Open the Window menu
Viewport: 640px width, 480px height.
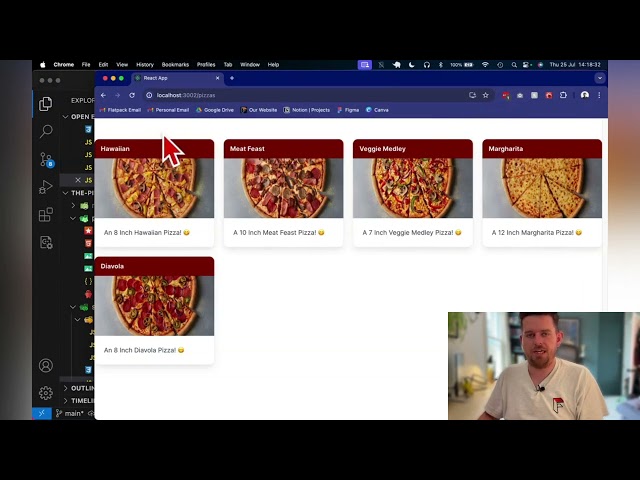tap(250, 64)
